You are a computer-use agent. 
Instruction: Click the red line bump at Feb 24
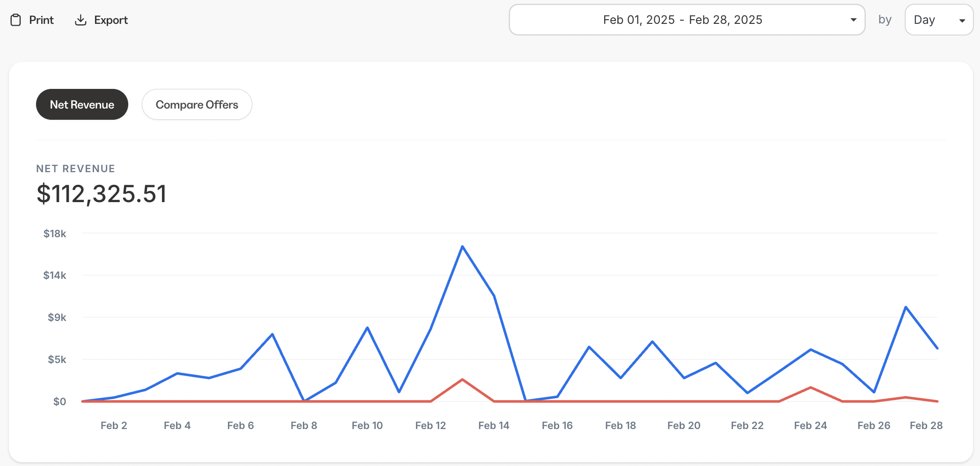tap(811, 387)
